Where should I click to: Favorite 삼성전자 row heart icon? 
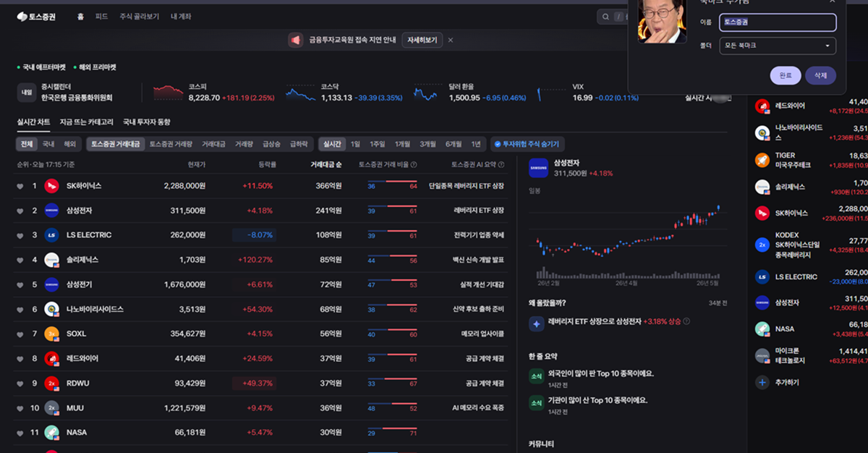point(20,211)
